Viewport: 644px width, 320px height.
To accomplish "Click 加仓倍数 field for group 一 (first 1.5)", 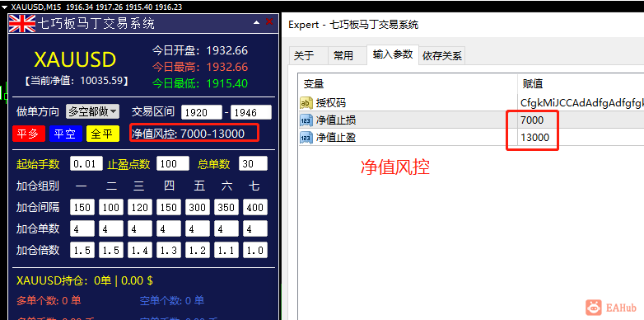I will 82,250.
